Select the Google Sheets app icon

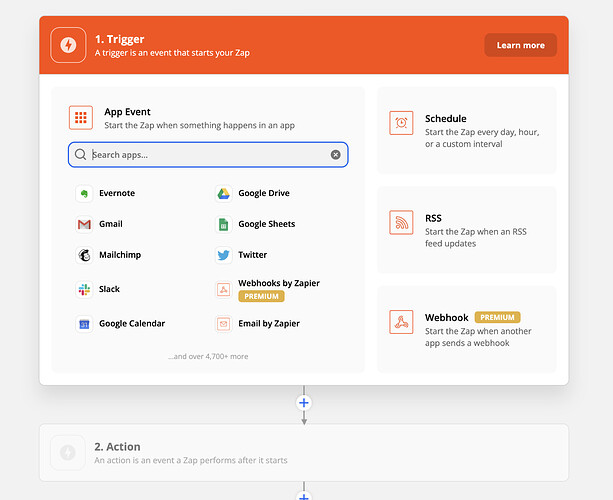[x=224, y=224]
